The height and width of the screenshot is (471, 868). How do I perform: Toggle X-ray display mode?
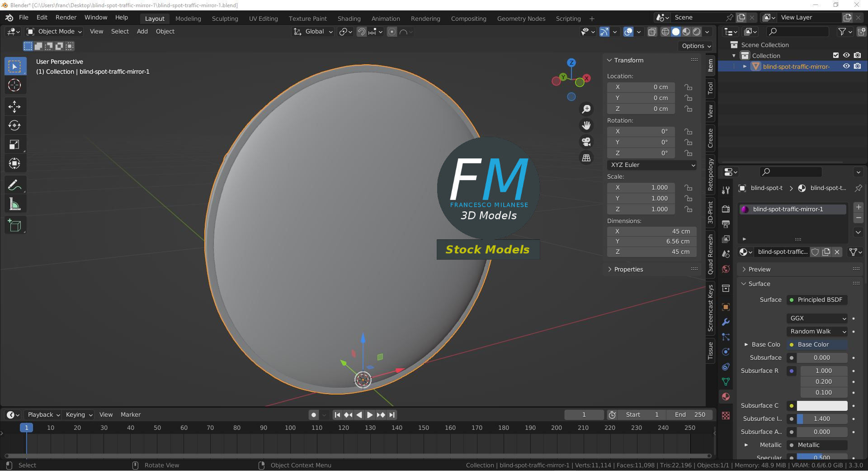click(652, 32)
